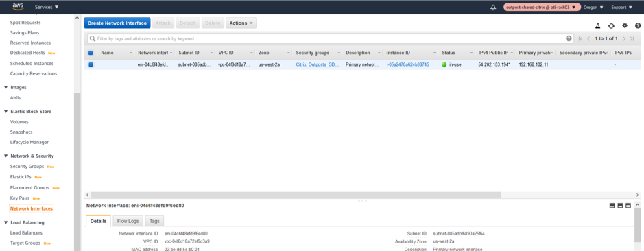Viewport: 644px width, 251px height.
Task: Open Elastic IPs in sidebar
Action: pyautogui.click(x=21, y=177)
